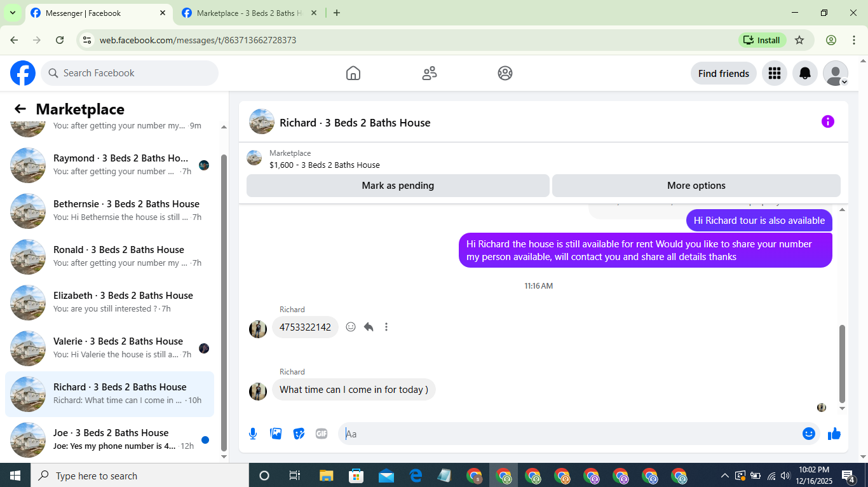Close the Messenger | Facebook tab
Screen dimensions: 868x487
(x=163, y=13)
